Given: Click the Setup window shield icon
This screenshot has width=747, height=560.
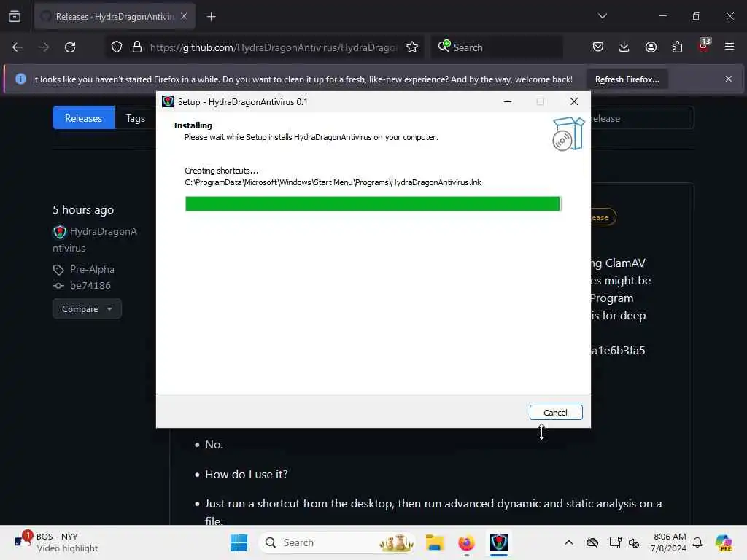Looking at the screenshot, I should 168,101.
